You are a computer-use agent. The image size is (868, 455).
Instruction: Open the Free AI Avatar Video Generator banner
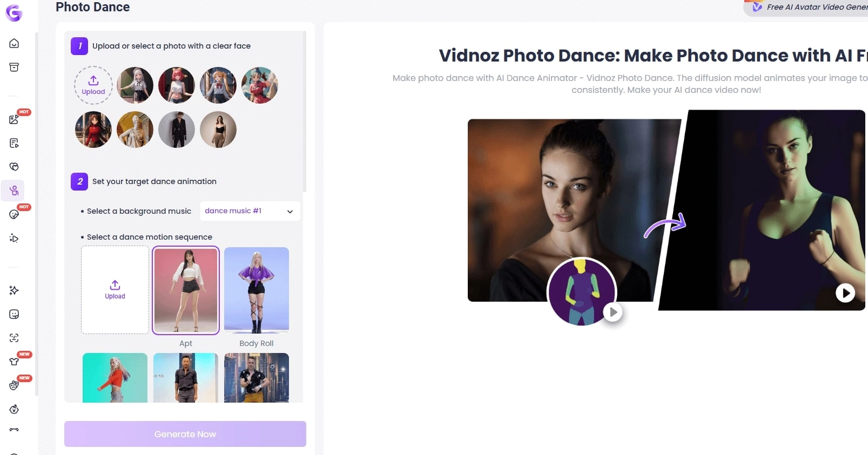806,8
